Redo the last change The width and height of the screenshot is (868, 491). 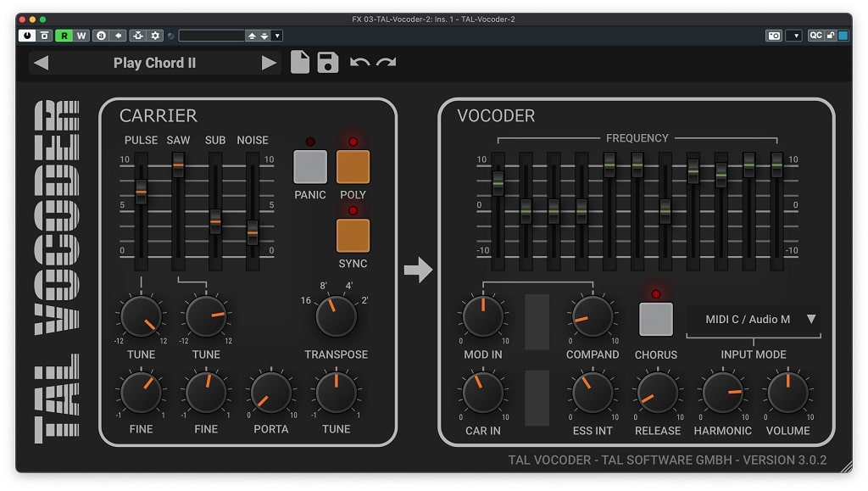click(x=387, y=63)
